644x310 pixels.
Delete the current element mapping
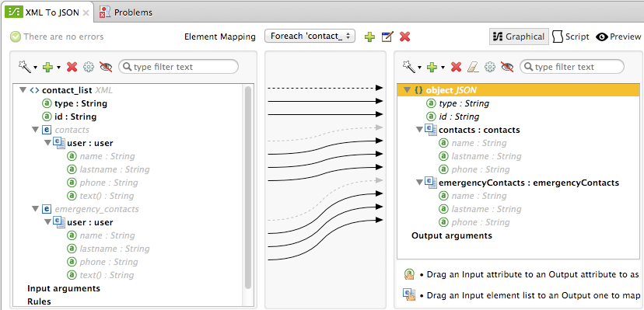point(405,37)
